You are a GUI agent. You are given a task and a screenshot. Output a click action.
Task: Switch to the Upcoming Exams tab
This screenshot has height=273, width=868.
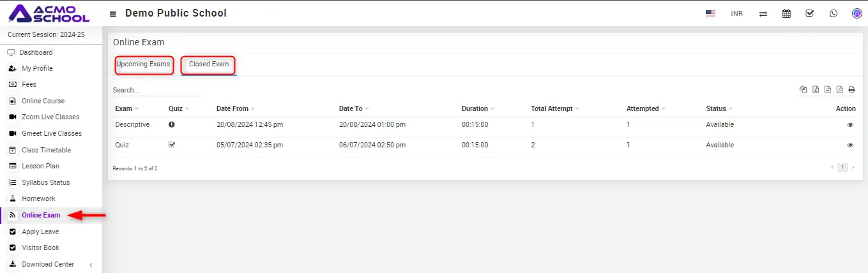tap(144, 64)
